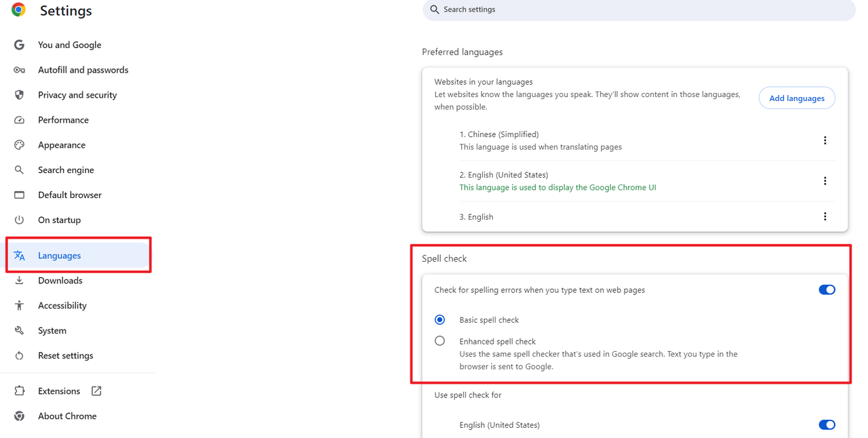The width and height of the screenshot is (868, 438).
Task: Open more actions menu for English (United States)
Action: click(x=825, y=181)
